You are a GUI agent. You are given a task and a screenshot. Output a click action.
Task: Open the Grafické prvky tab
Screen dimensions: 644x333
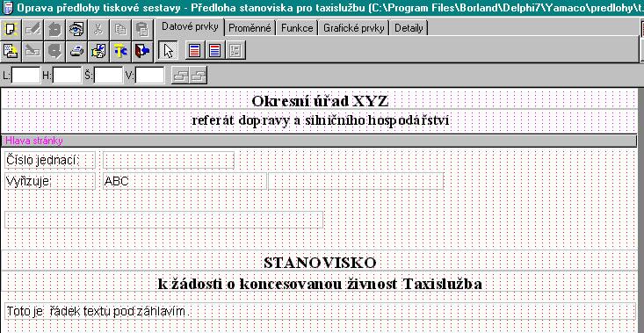point(353,28)
